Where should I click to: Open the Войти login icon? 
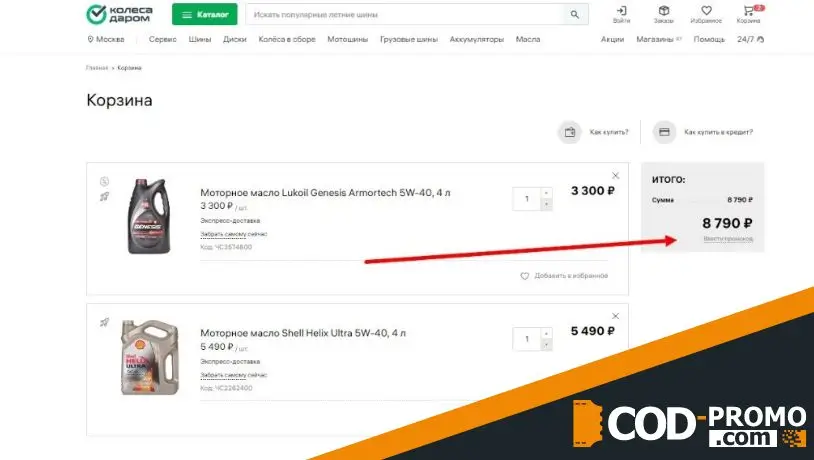[621, 15]
